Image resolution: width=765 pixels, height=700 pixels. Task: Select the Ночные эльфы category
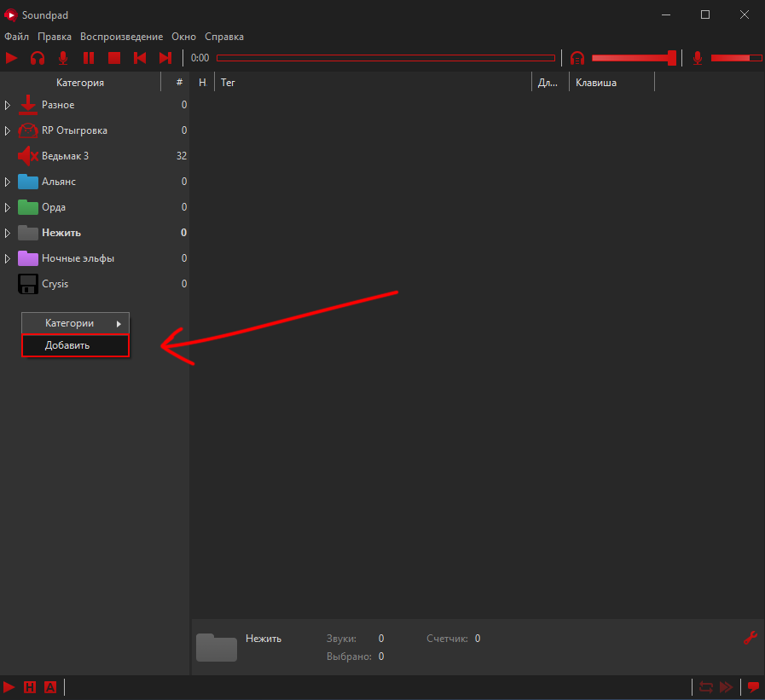tap(95, 258)
